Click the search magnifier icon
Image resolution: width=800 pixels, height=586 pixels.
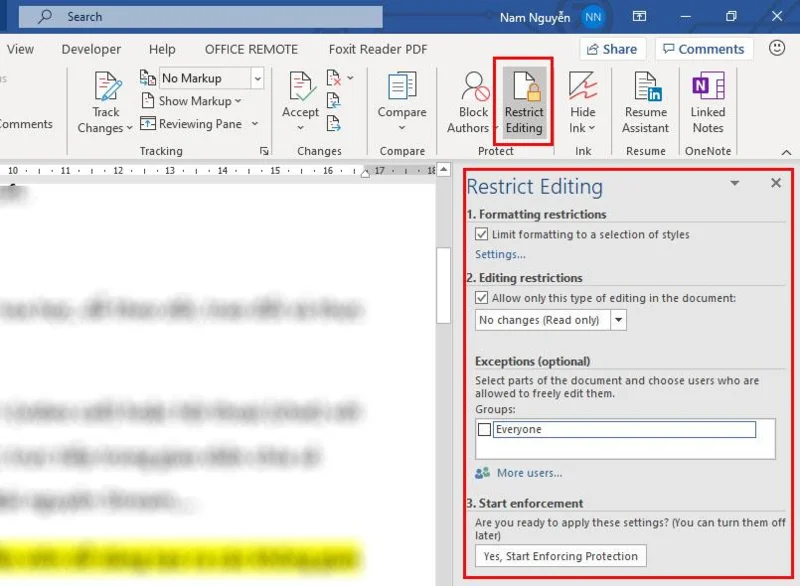point(45,16)
